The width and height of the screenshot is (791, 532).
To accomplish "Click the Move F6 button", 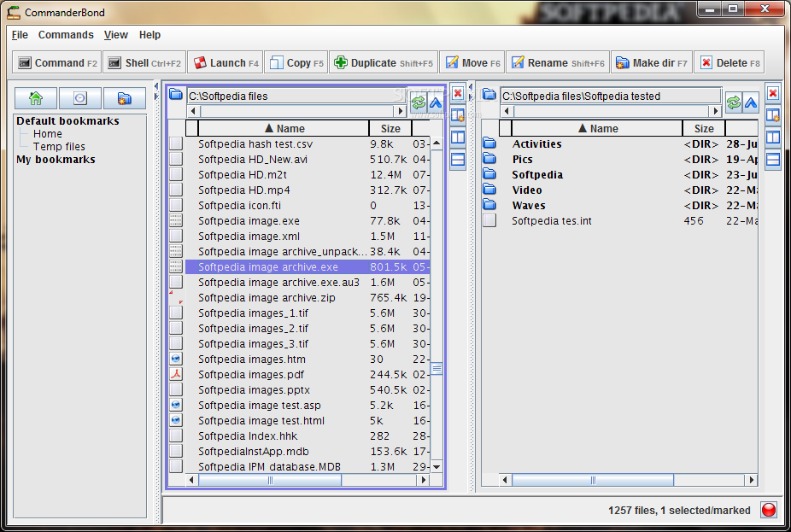I will pyautogui.click(x=472, y=62).
